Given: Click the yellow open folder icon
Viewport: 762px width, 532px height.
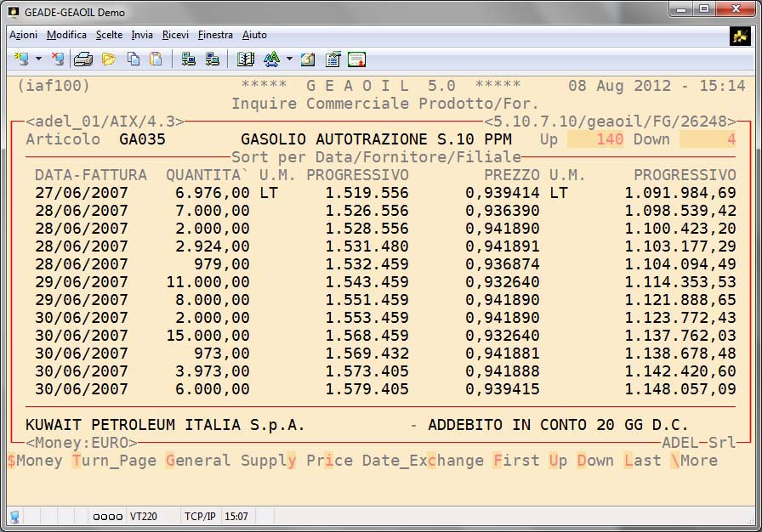Looking at the screenshot, I should (x=108, y=59).
